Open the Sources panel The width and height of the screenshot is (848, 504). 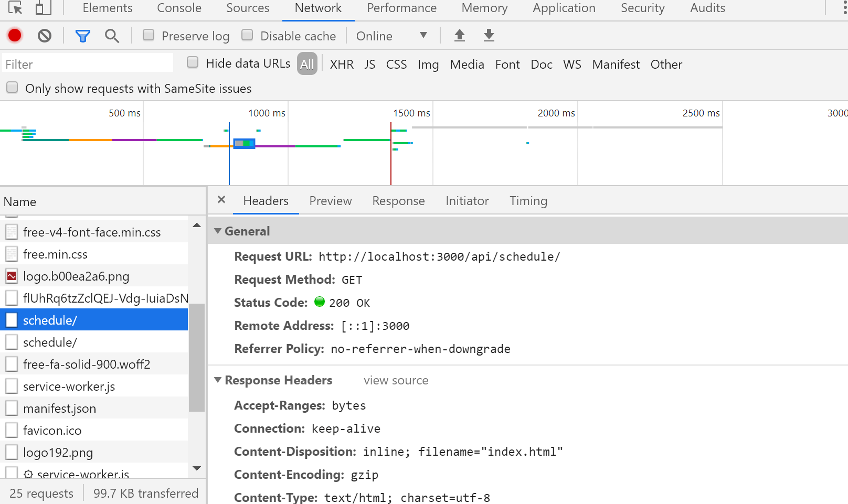click(x=248, y=8)
